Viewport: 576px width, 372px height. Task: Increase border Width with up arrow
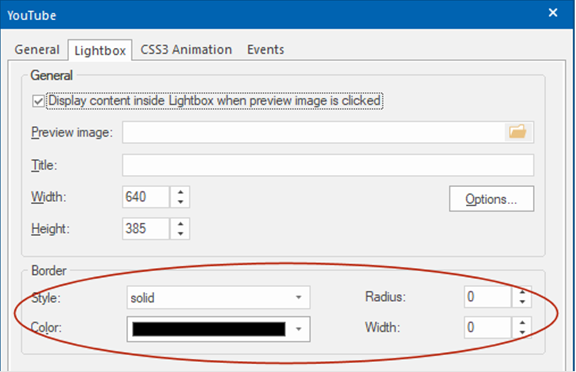point(522,322)
